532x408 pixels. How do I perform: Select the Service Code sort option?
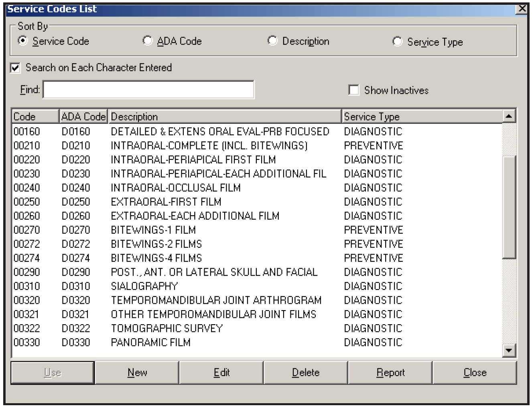click(x=23, y=41)
